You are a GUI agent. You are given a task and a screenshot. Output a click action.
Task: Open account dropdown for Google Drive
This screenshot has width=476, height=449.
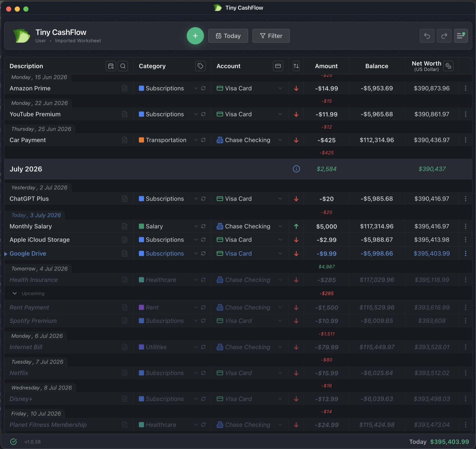point(280,253)
